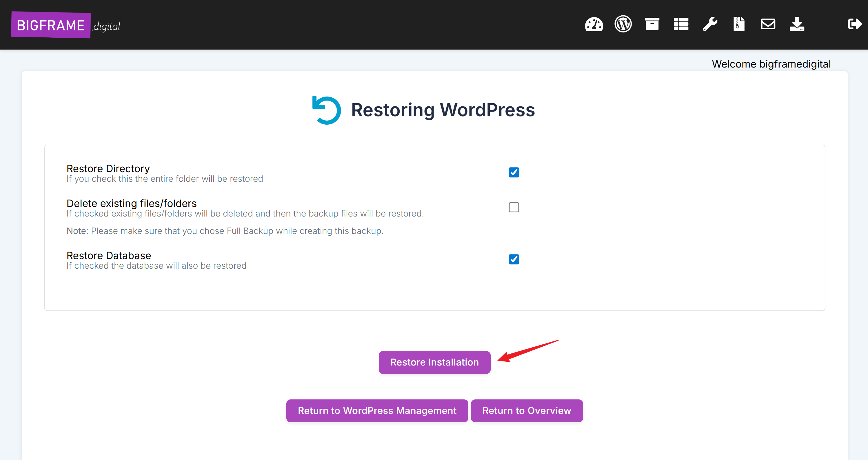Open the envelope email settings icon
868x460 pixels.
point(768,24)
